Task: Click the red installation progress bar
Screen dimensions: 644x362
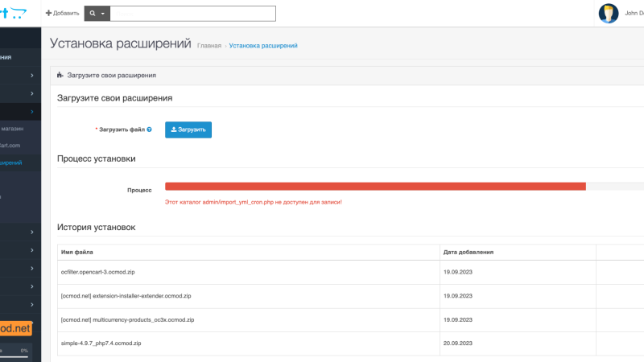Action: coord(375,187)
